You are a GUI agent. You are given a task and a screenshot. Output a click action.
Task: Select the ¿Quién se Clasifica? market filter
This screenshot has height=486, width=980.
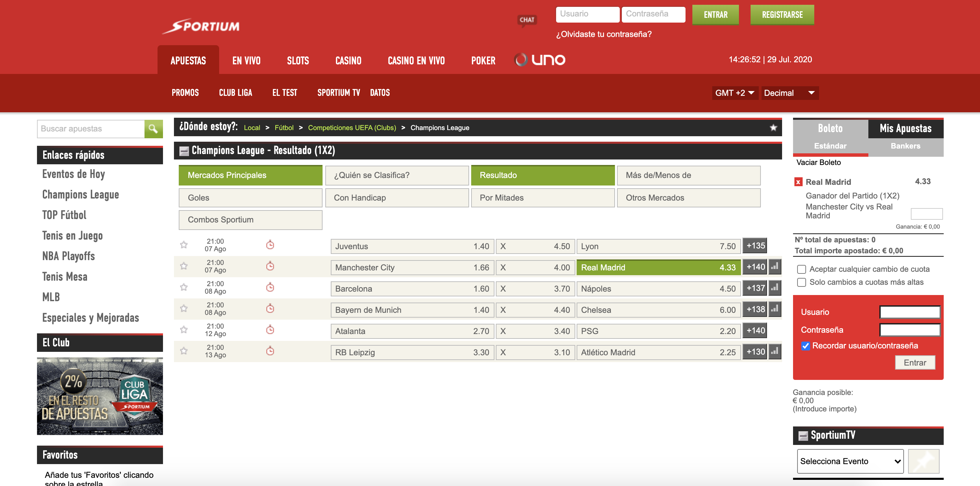point(397,175)
